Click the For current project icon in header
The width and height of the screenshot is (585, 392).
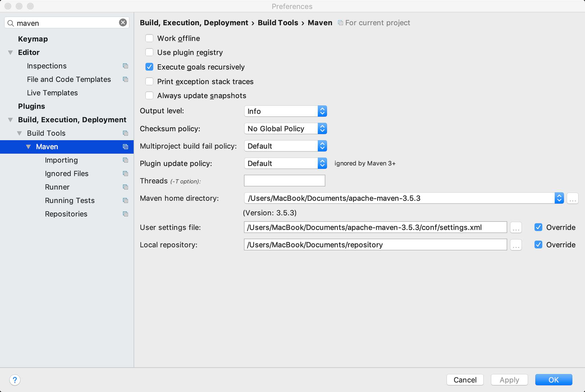click(340, 23)
